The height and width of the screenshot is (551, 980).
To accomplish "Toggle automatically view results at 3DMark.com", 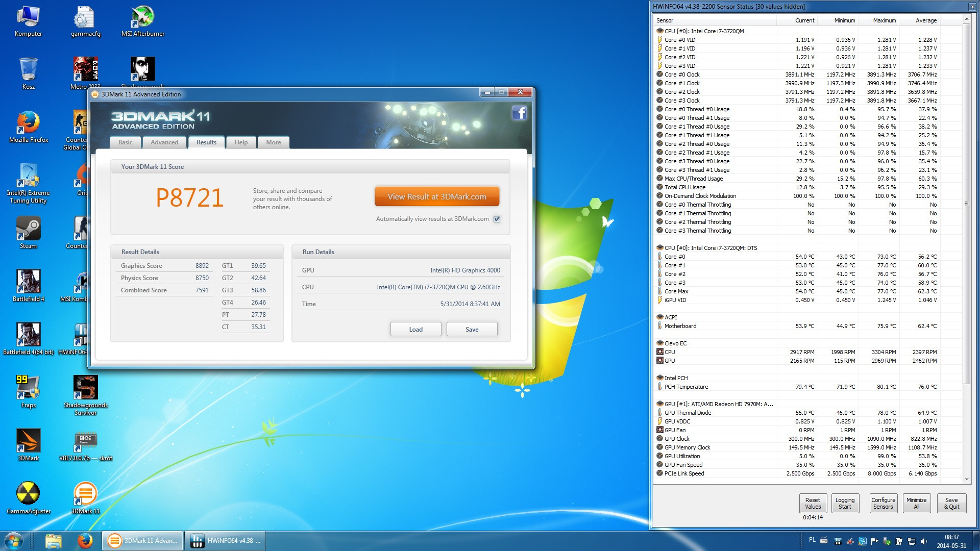I will click(497, 219).
